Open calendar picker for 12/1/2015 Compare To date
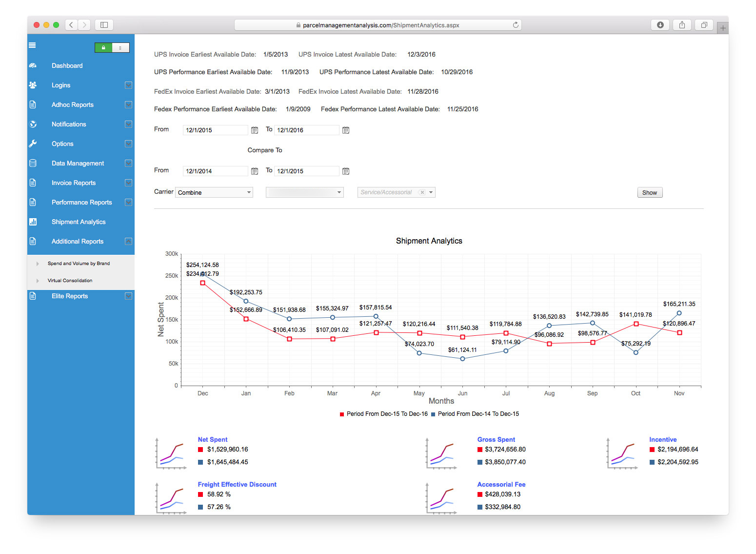 tap(346, 171)
